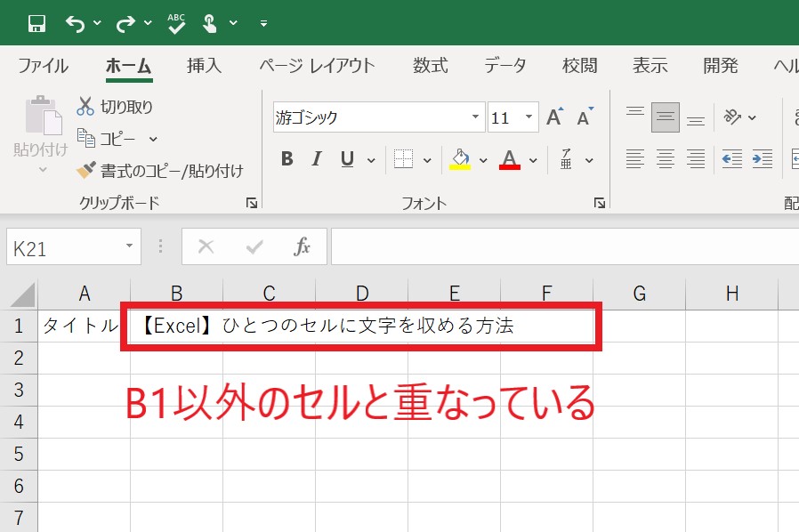The image size is (799, 532).
Task: Click the Select All corner triangle
Action: (22, 294)
